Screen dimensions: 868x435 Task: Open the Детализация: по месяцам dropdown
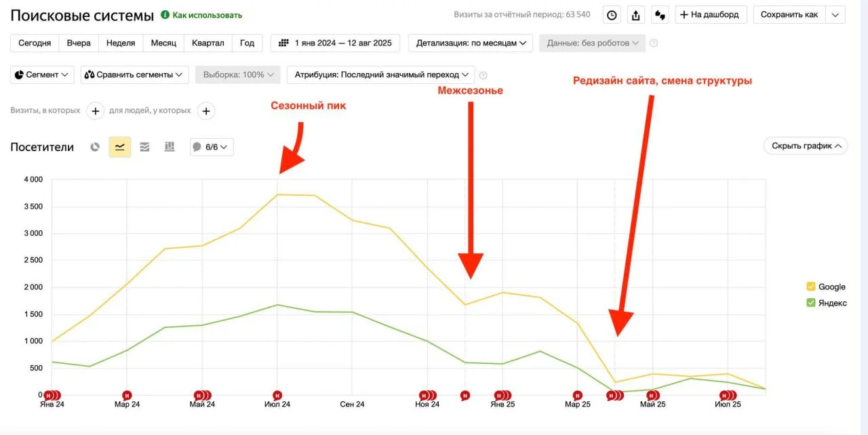click(470, 43)
